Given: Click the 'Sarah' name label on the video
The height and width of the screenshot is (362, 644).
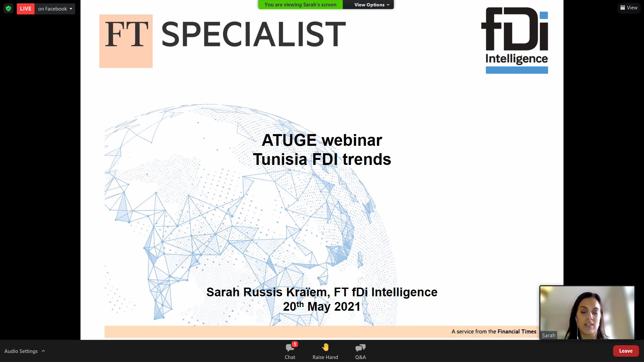Looking at the screenshot, I should tap(548, 335).
